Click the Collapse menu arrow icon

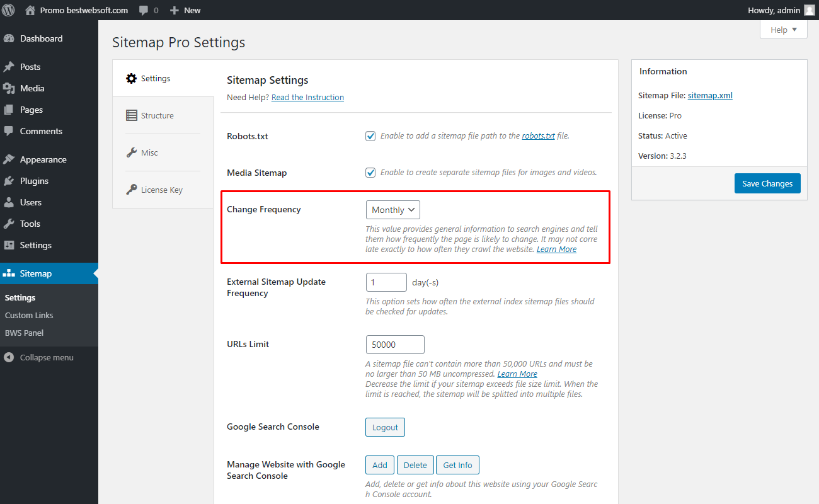[9, 357]
